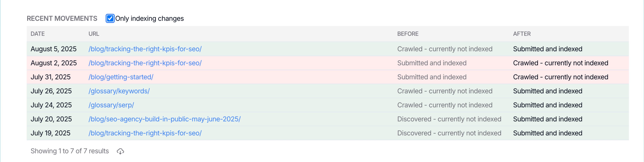Open the July 19 tracking-the-right-kpis-for-seo link
This screenshot has width=644, height=162.
145,133
